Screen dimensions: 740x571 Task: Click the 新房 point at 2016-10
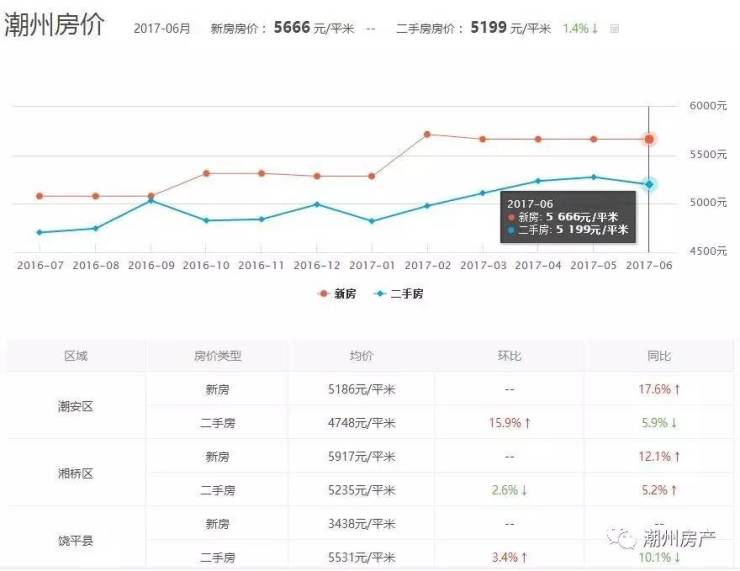click(206, 173)
